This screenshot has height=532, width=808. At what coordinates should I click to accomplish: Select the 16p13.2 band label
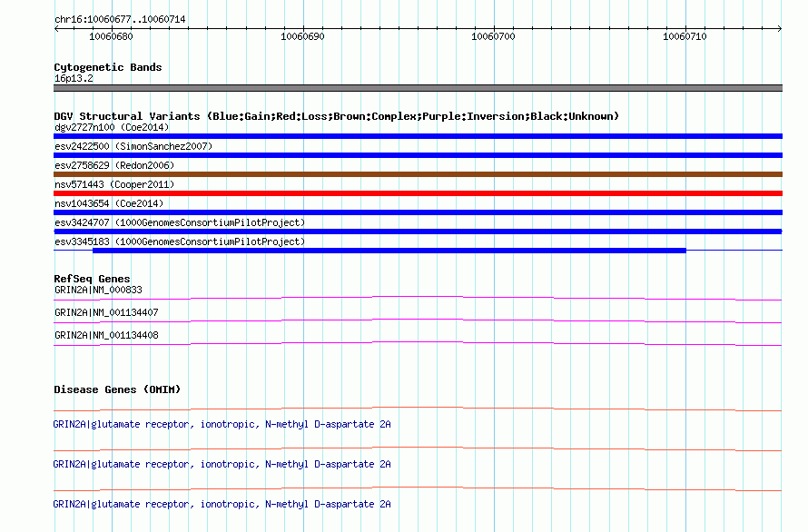pos(74,78)
